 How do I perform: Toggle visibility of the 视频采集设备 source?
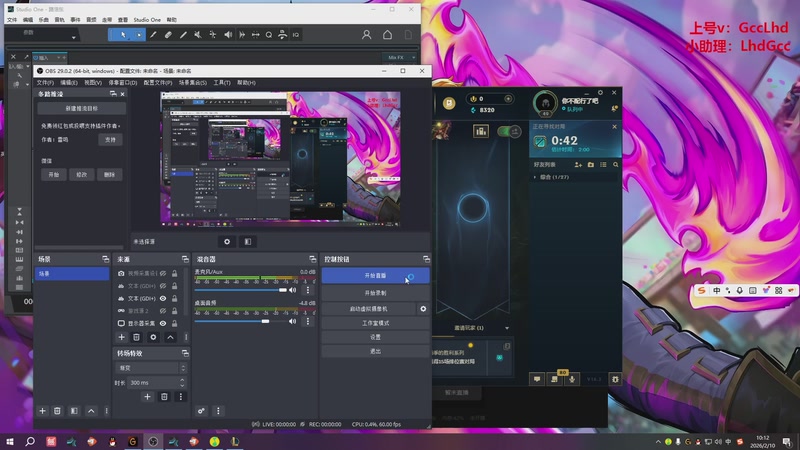[163, 273]
